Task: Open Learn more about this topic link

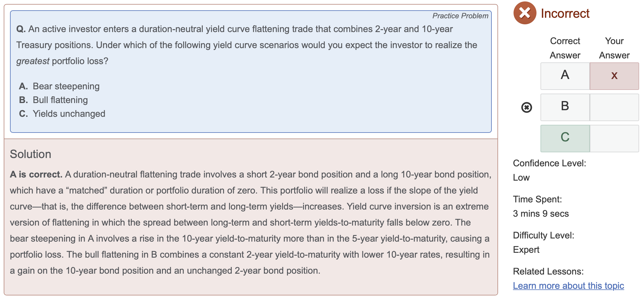Action: pyautogui.click(x=568, y=285)
